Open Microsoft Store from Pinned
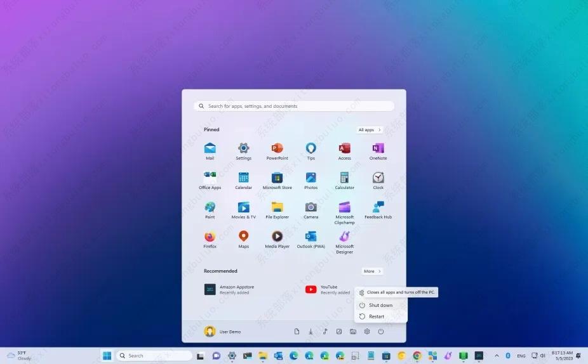The image size is (588, 364). [277, 181]
